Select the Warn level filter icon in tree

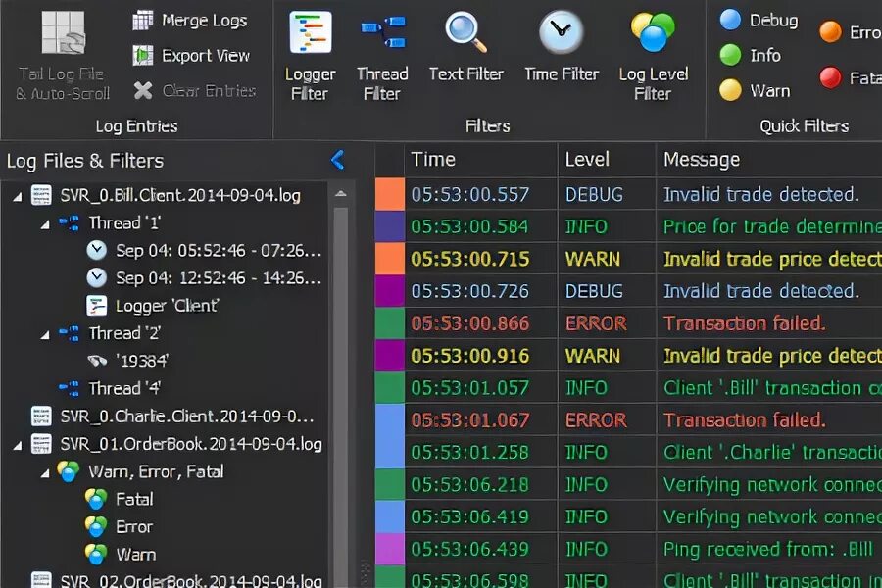coord(96,555)
